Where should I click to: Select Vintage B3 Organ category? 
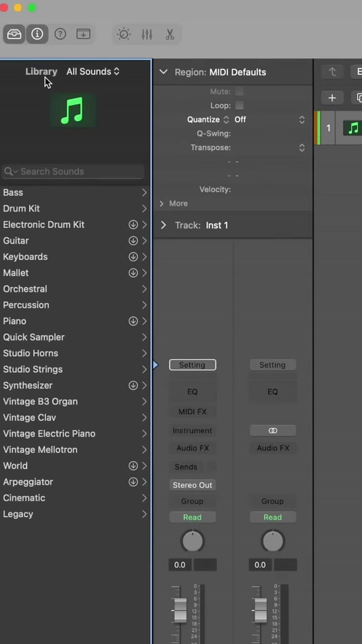click(40, 402)
